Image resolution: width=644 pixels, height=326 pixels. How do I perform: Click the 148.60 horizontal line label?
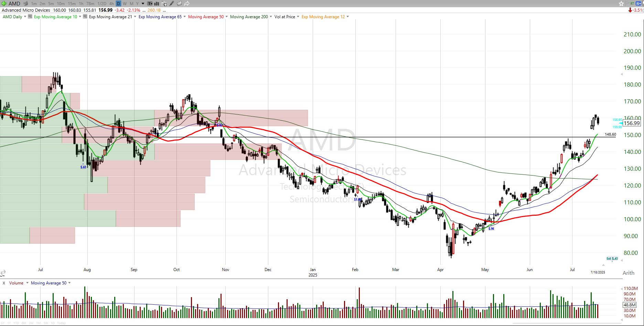610,134
